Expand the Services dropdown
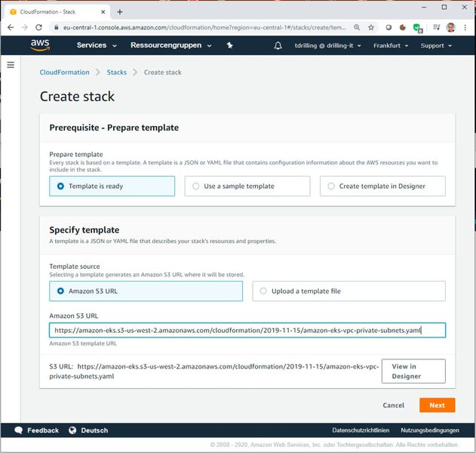Viewport: 476px width, 453px height. tap(97, 45)
